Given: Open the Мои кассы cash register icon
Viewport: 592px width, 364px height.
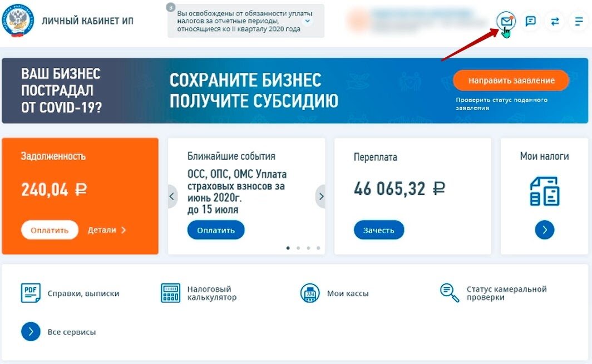Looking at the screenshot, I should [310, 293].
